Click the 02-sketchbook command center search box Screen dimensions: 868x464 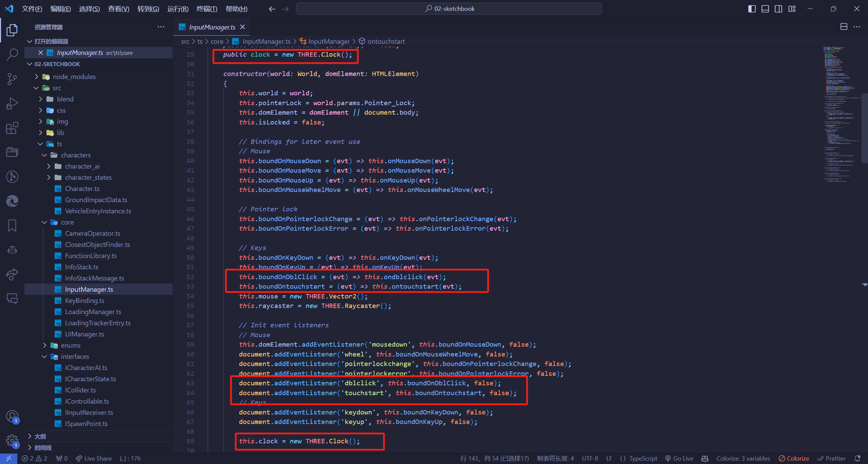coord(449,9)
